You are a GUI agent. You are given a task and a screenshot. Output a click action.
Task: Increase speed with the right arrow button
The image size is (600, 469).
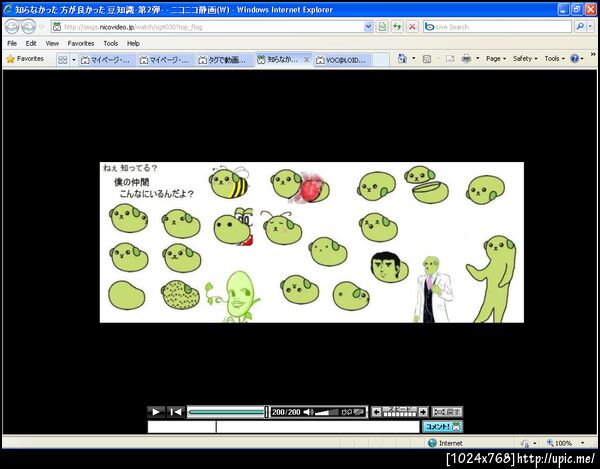pyautogui.click(x=423, y=412)
